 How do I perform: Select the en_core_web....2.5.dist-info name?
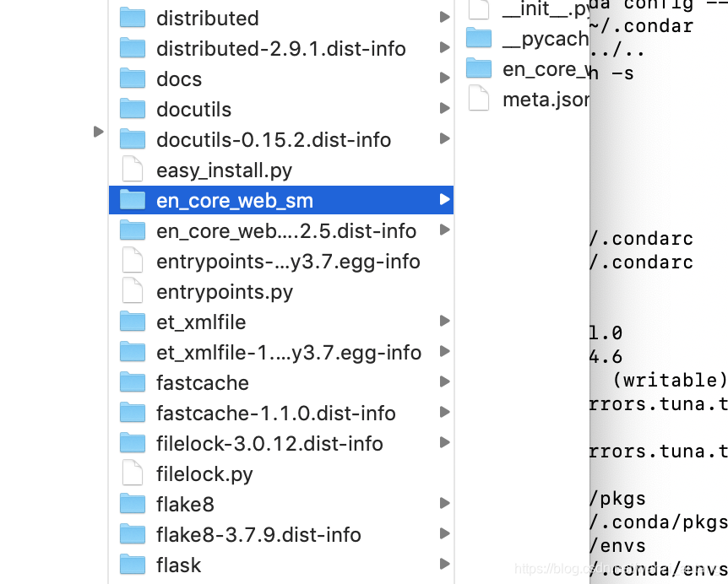coord(286,231)
